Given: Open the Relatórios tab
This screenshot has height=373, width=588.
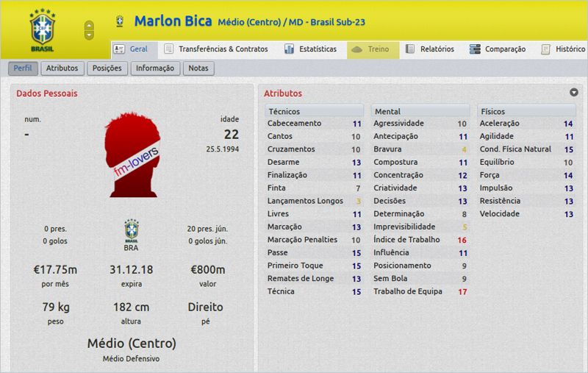Looking at the screenshot, I should click(x=430, y=49).
